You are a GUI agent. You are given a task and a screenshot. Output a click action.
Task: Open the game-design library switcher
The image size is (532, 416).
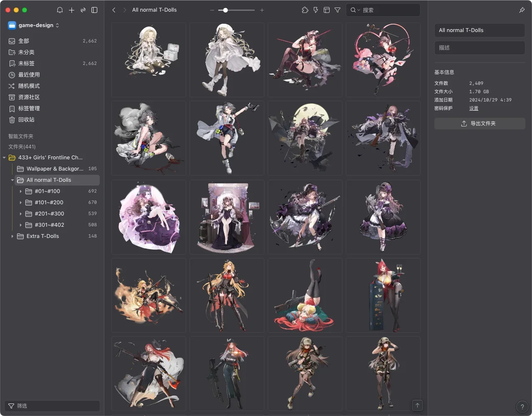coord(34,25)
